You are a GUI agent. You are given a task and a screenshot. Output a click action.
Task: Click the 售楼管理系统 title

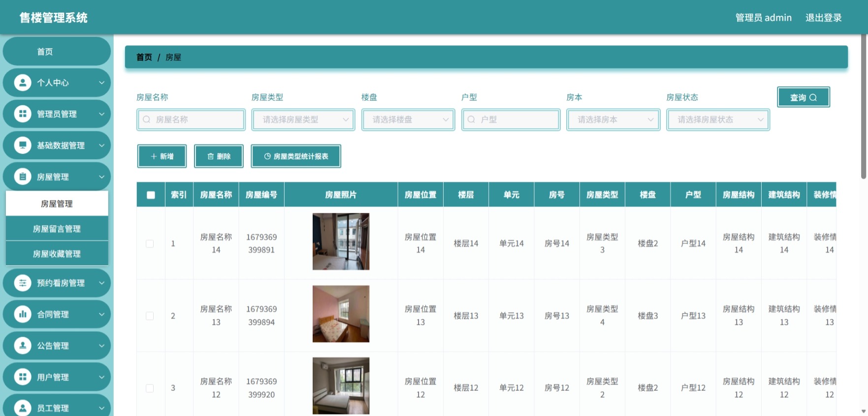(x=54, y=18)
